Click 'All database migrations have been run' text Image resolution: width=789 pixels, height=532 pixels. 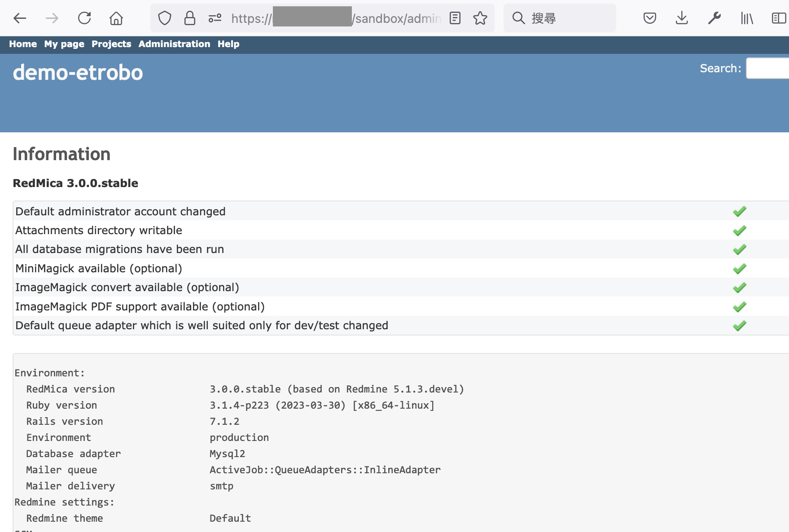(x=119, y=249)
